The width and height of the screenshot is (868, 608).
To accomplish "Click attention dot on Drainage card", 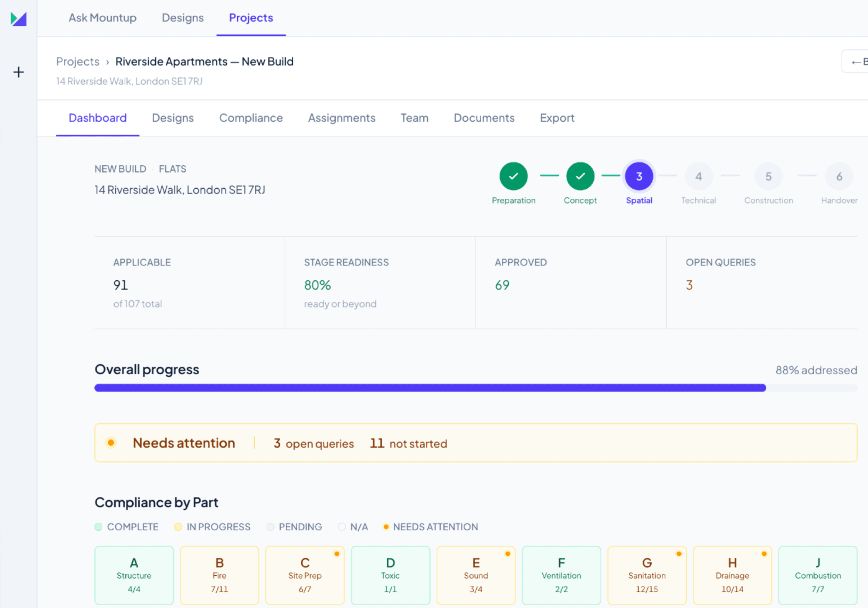I will point(764,554).
